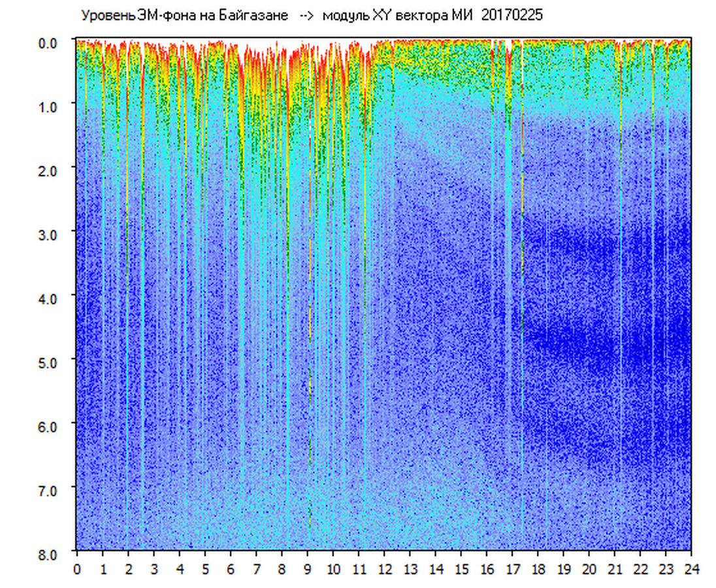Click the x-axis tick label 6

point(231,569)
